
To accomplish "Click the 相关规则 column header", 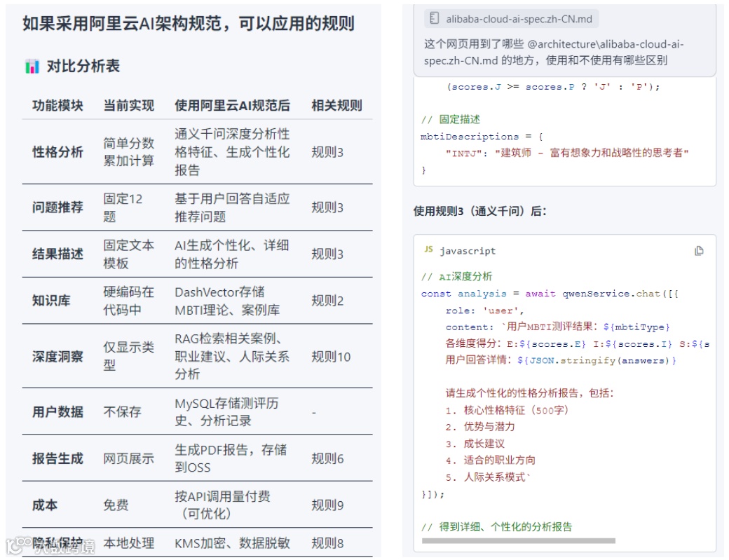I will (x=336, y=106).
